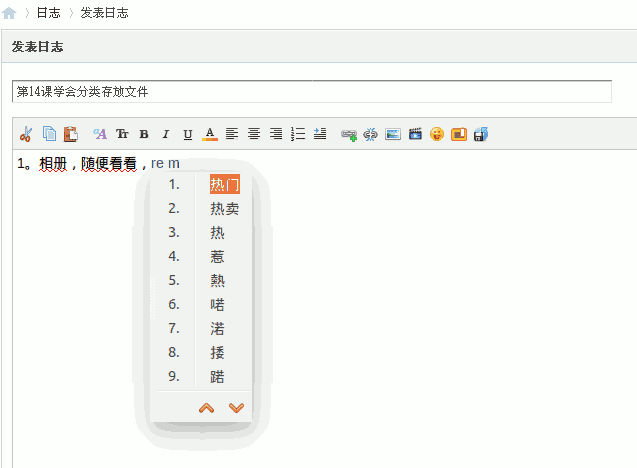Click the orange layout icon
This screenshot has width=637, height=468.
(x=459, y=134)
